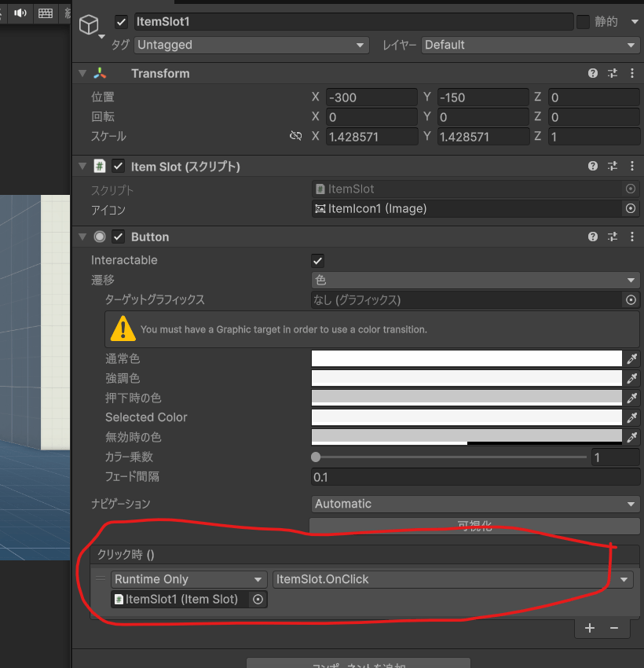Pick the normal color (通常色) with its eyedropper
This screenshot has width=644, height=668.
[x=631, y=358]
